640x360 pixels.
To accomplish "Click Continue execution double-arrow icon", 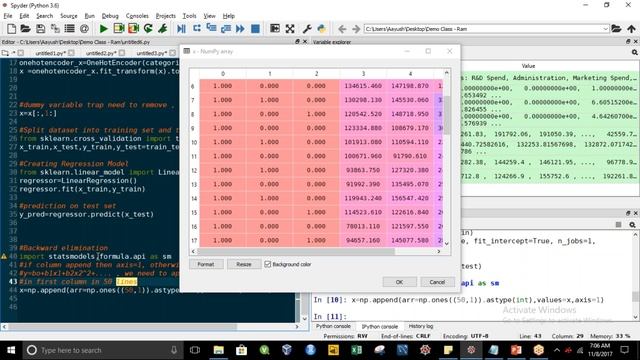I will (x=240, y=29).
